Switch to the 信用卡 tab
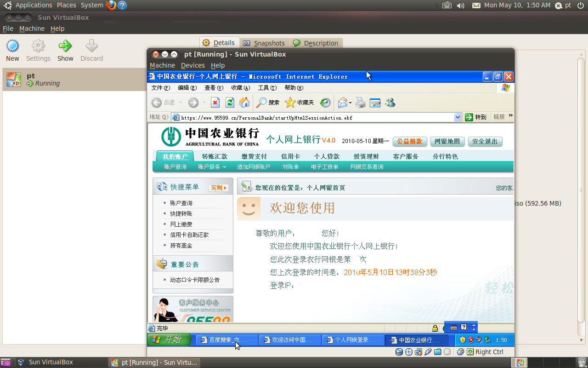Screen dimensions: 588x368 click(x=290, y=156)
